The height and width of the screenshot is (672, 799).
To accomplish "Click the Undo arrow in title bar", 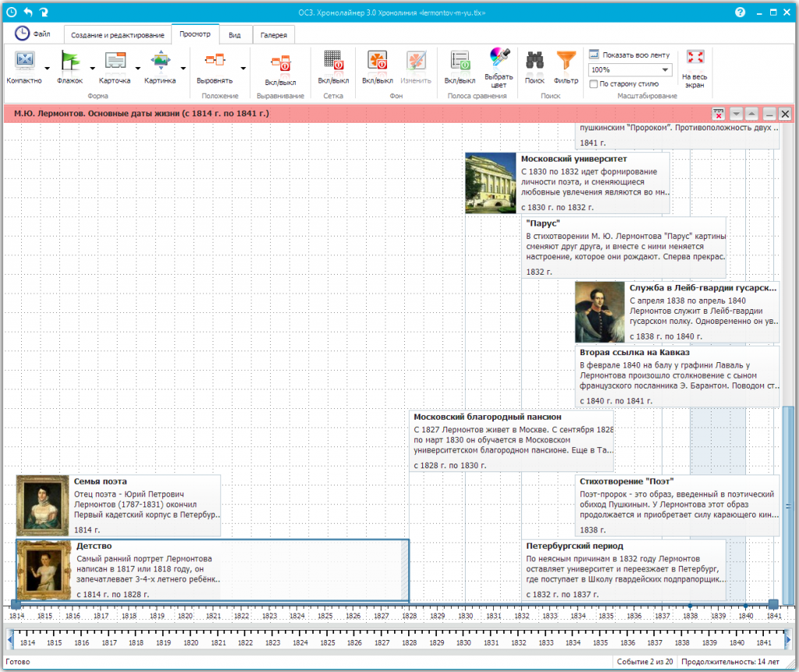I will click(x=28, y=12).
